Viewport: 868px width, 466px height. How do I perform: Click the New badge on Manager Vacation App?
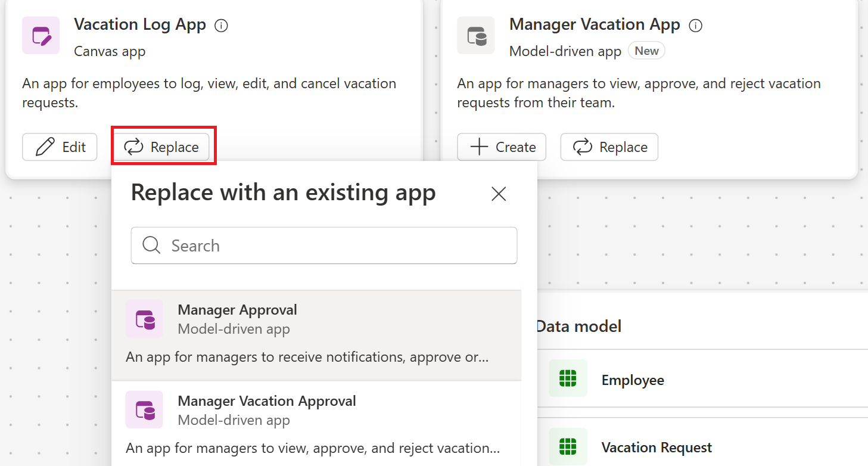point(646,51)
